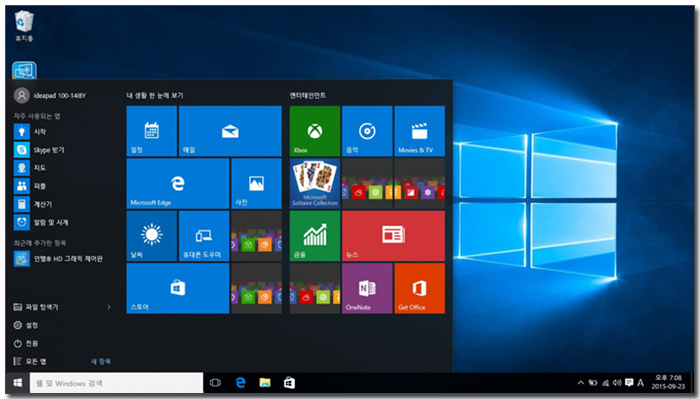This screenshot has width=700, height=399.
Task: Open the Store tile
Action: [178, 288]
